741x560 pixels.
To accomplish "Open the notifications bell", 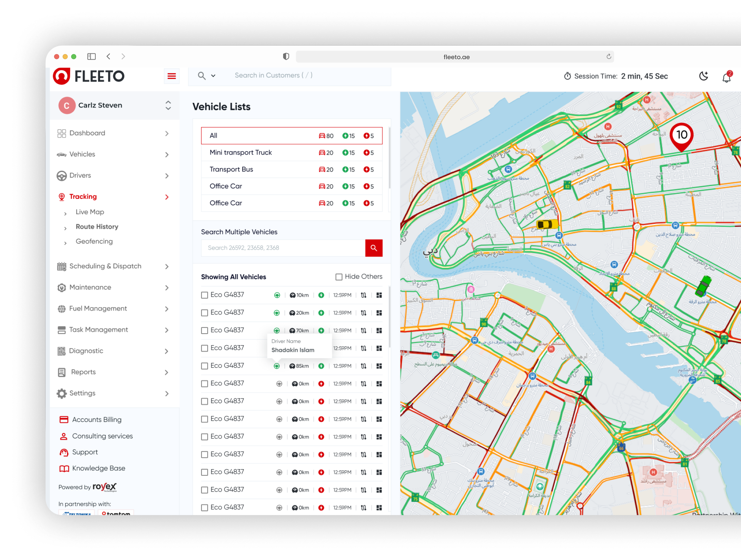I will click(x=726, y=77).
